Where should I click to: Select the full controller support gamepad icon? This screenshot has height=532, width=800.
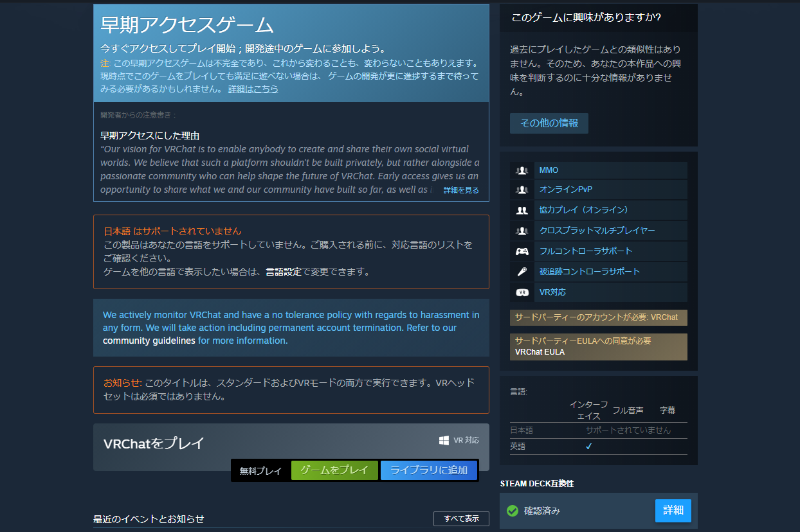[x=521, y=251]
